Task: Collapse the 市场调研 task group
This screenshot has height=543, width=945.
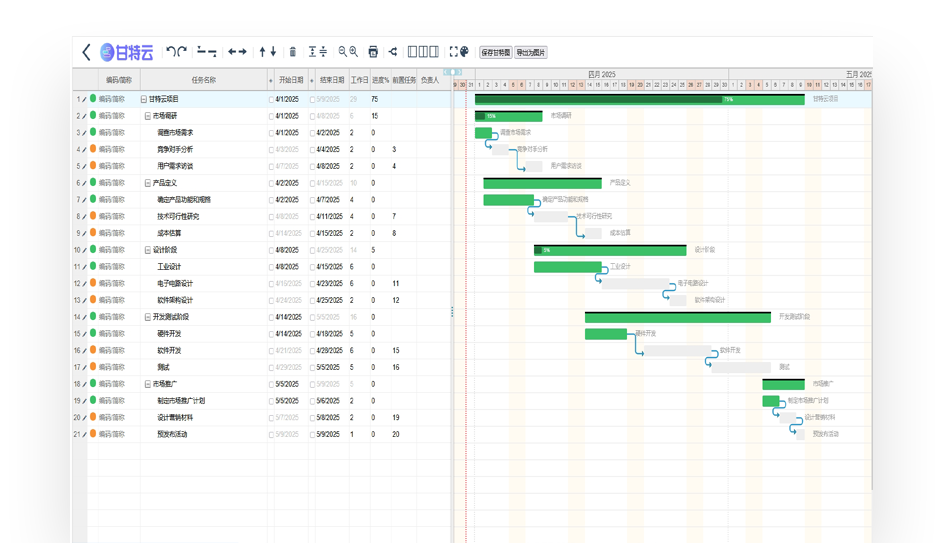Action: click(x=147, y=116)
